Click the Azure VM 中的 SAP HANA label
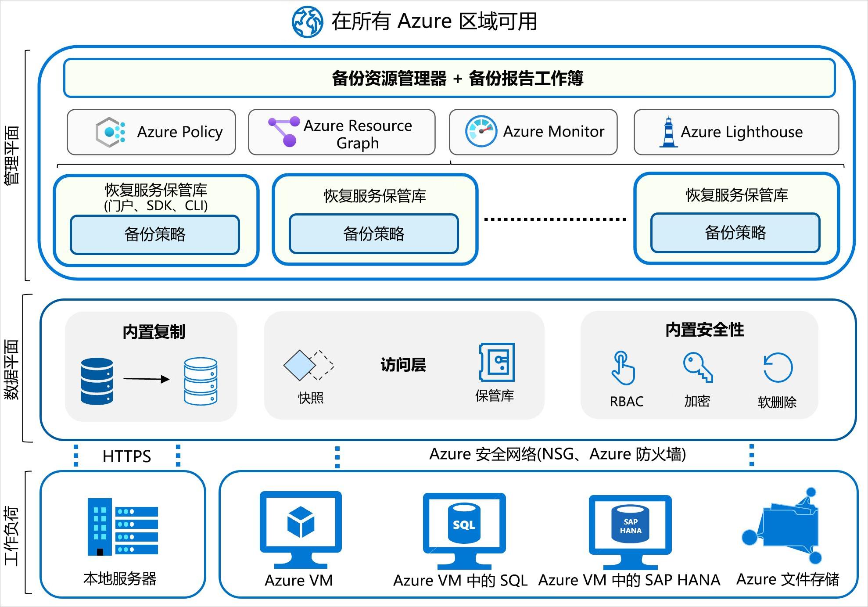 (629, 580)
